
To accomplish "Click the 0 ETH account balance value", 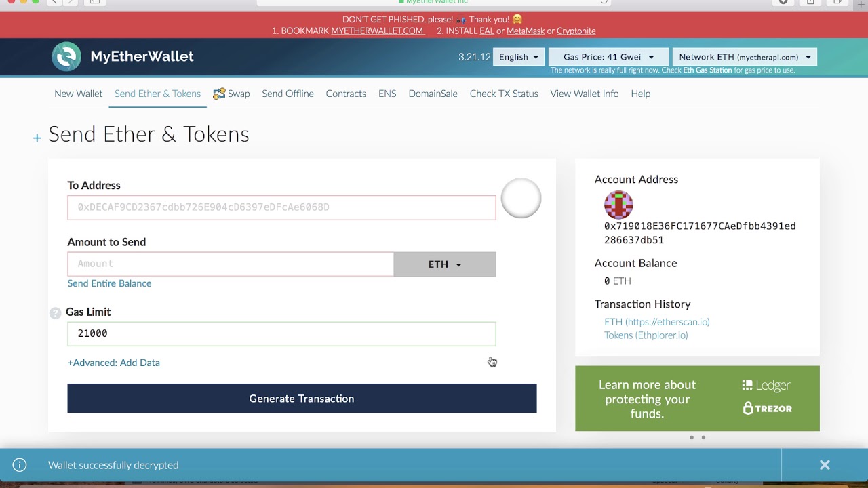I will tap(618, 281).
